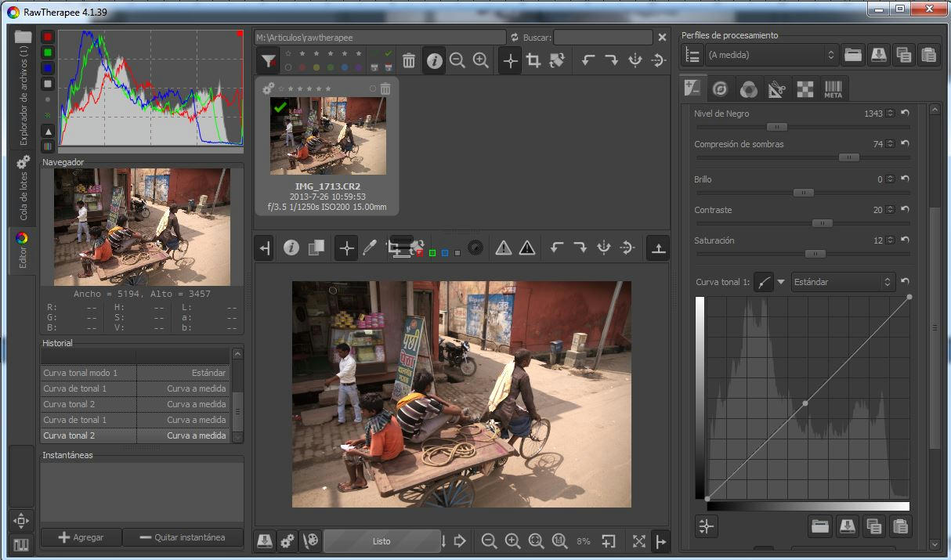This screenshot has width=951, height=560.
Task: Zoom to fit image in preview
Action: click(x=536, y=540)
